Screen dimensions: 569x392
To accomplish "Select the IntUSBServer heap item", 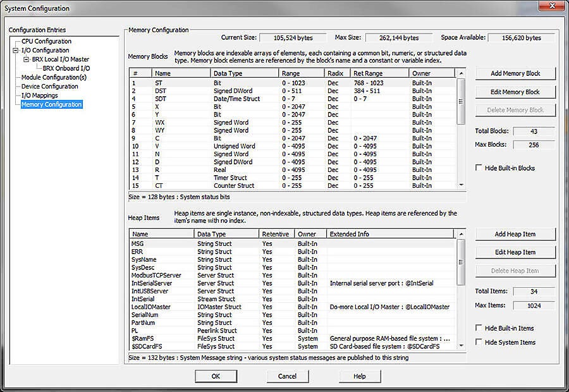I will pos(293,291).
